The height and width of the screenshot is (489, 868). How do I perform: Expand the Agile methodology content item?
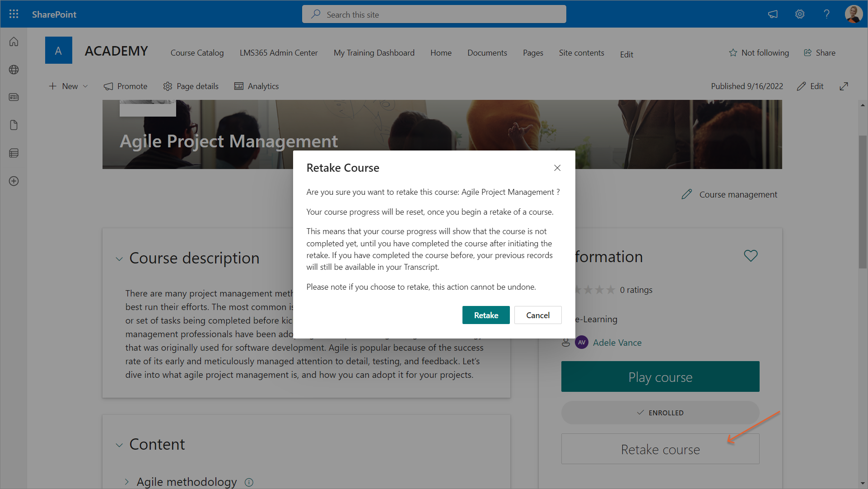point(127,482)
